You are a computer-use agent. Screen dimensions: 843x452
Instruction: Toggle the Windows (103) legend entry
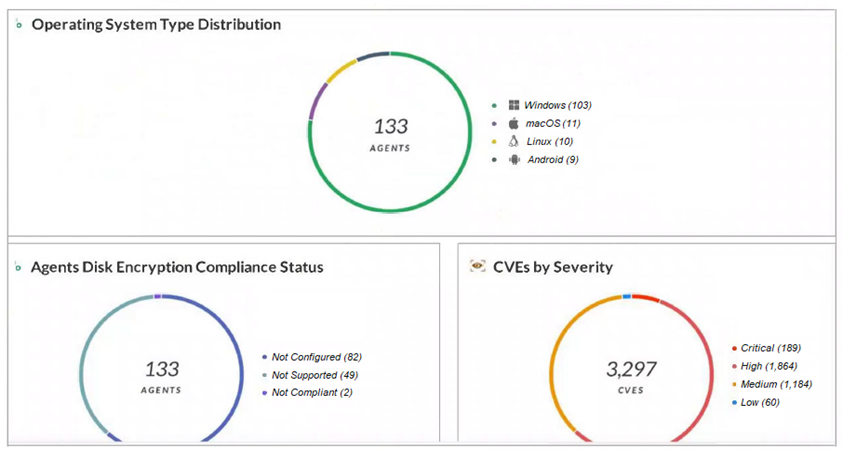pyautogui.click(x=559, y=105)
